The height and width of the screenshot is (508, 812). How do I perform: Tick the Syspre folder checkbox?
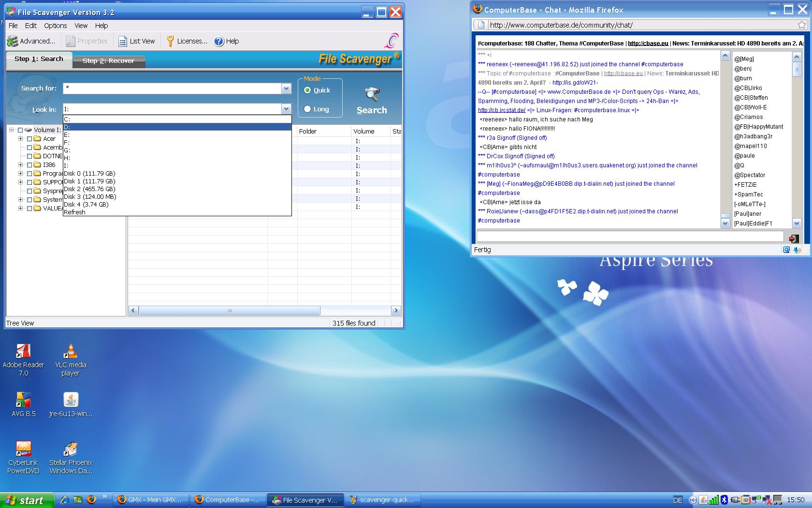point(29,191)
